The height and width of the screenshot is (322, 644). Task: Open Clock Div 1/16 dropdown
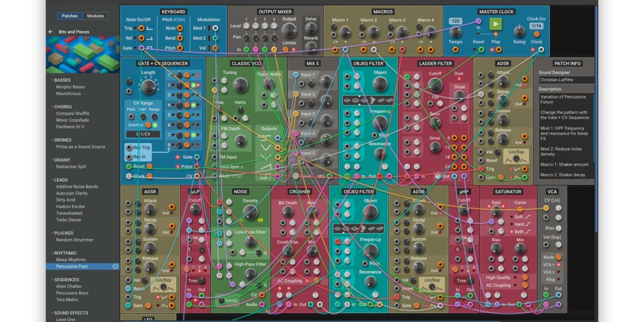click(536, 26)
